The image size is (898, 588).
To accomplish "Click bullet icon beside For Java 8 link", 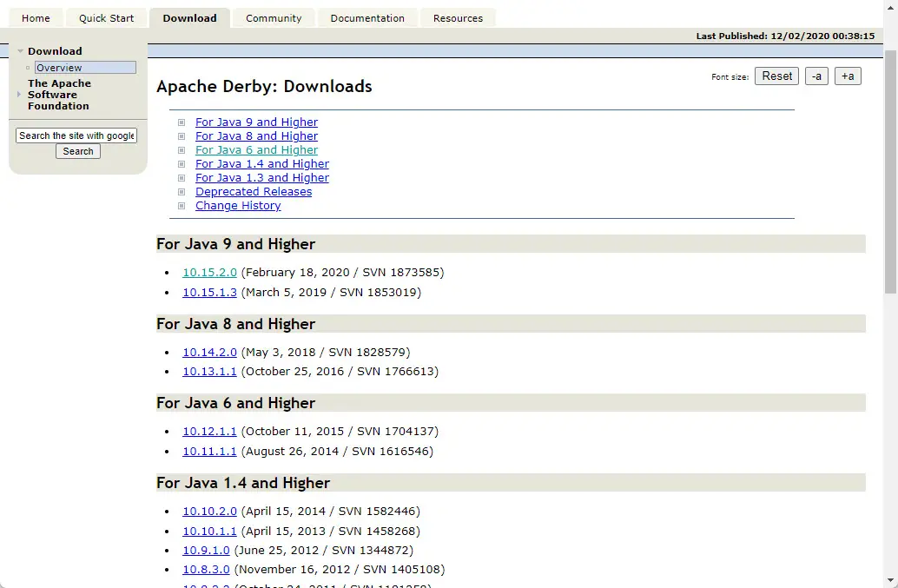I will [x=182, y=136].
